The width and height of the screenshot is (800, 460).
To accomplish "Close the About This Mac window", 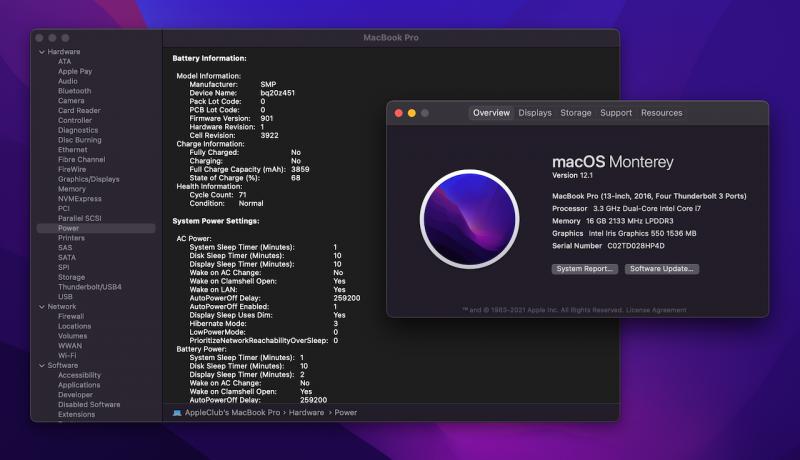I will click(x=398, y=113).
